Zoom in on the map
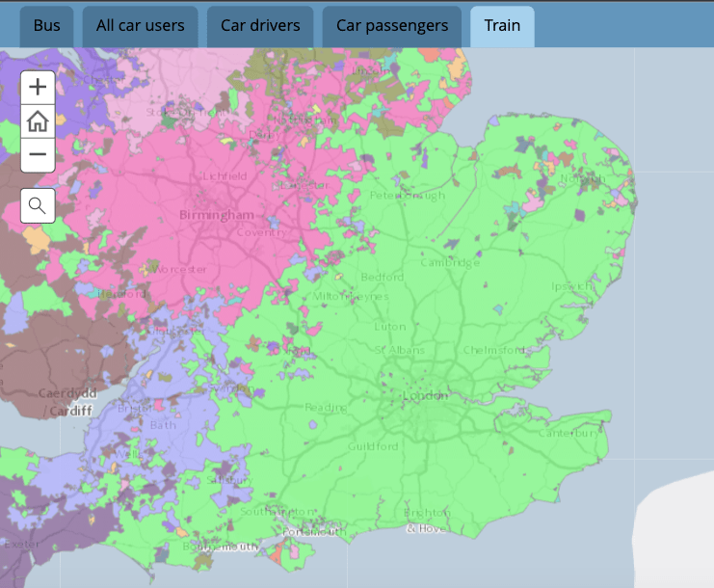 tap(38, 88)
